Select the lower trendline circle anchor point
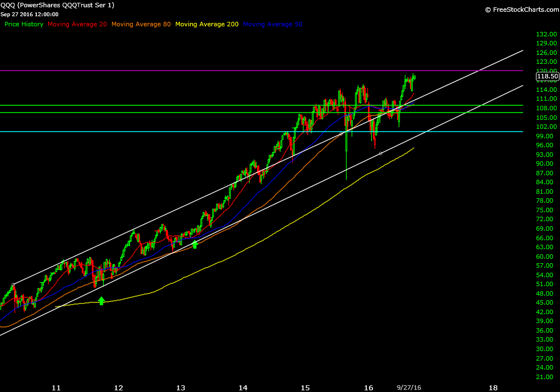This screenshot has height=392, width=560. pyautogui.click(x=381, y=153)
